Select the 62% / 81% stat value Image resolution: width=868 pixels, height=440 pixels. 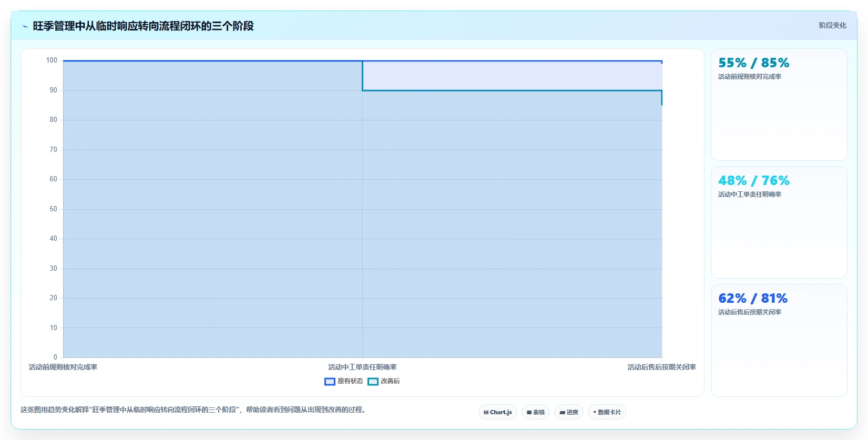(753, 299)
